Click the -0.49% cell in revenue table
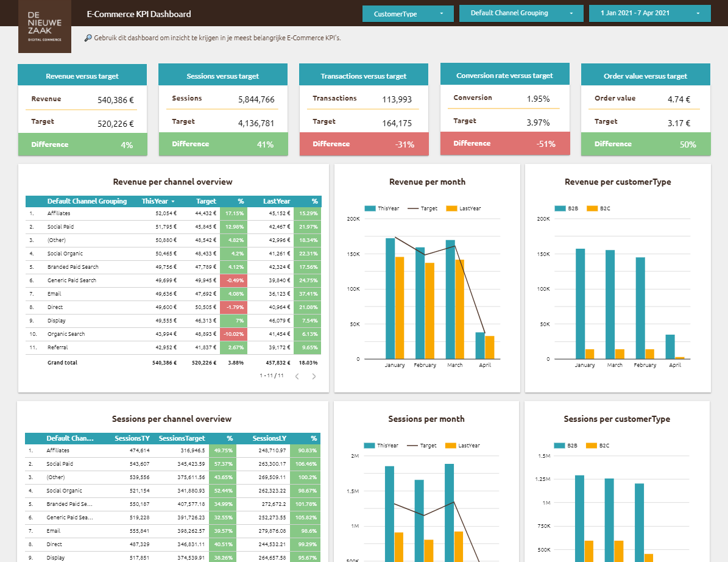728x562 pixels. point(233,280)
